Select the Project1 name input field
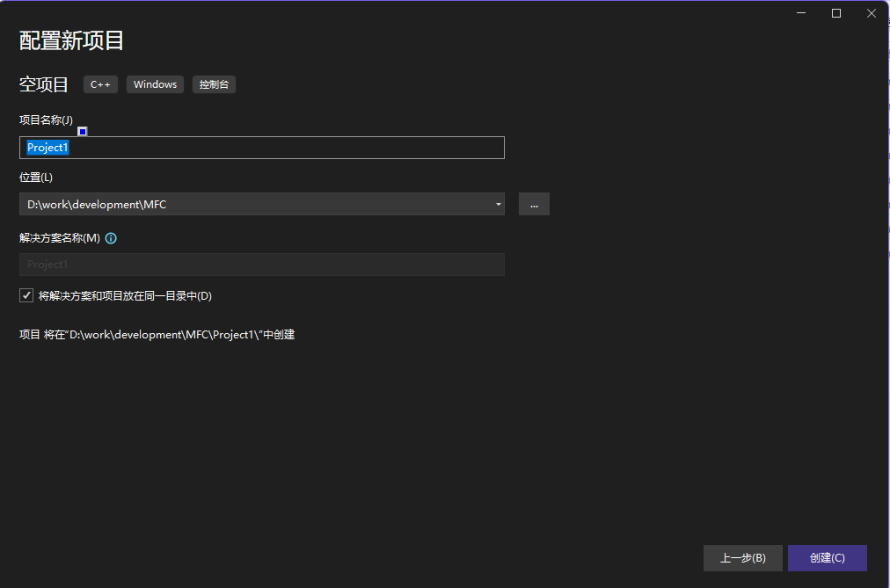Screen dimensions: 890x588 click(x=261, y=147)
